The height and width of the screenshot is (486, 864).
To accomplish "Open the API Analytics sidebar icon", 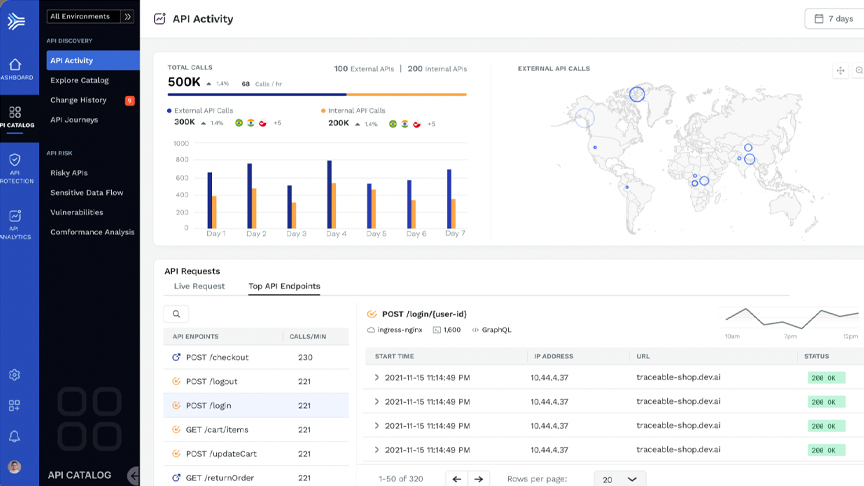I will 15,215.
